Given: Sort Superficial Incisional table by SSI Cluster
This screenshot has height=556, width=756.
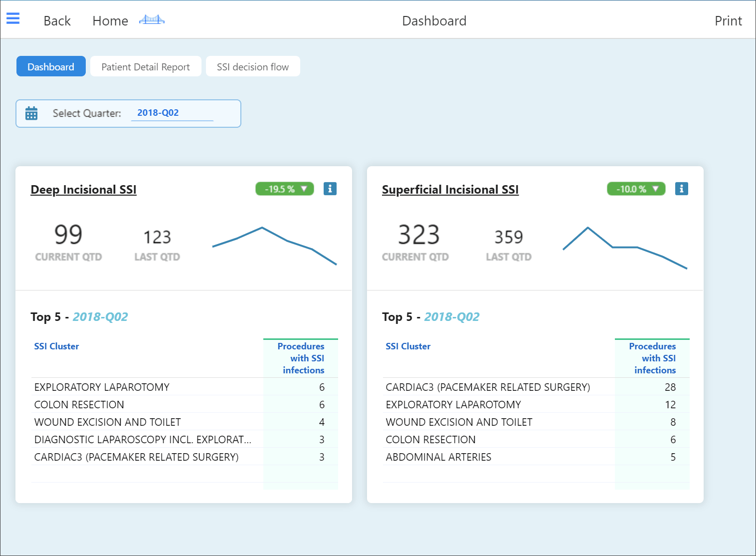Looking at the screenshot, I should pyautogui.click(x=408, y=346).
